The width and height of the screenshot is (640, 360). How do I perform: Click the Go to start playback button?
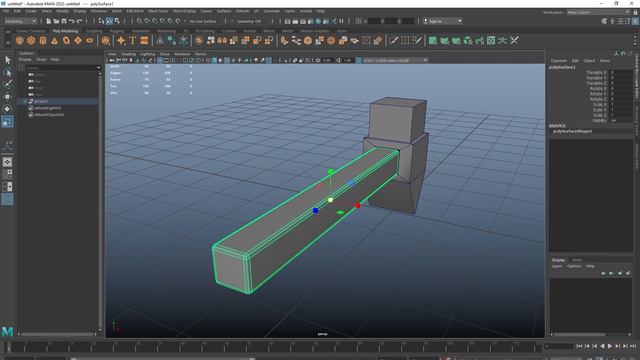point(579,346)
